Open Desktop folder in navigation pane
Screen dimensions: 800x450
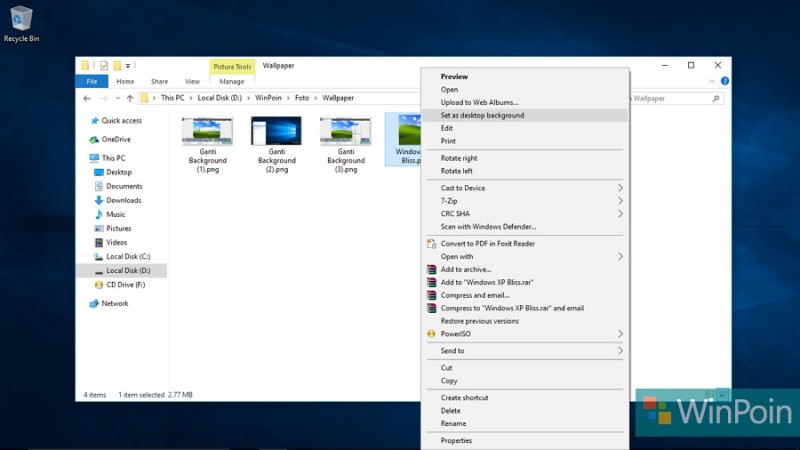(x=113, y=172)
